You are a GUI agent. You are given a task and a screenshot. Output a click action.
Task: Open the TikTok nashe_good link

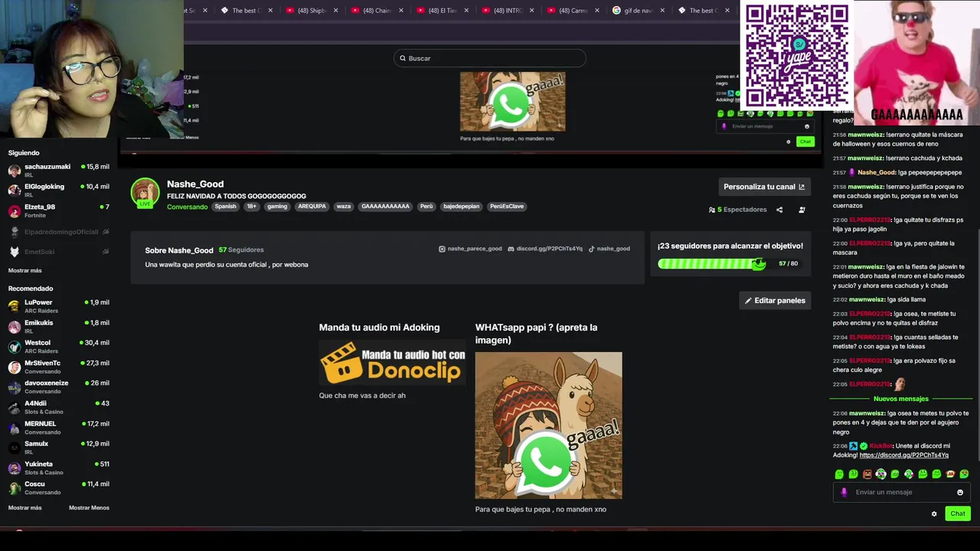(609, 249)
